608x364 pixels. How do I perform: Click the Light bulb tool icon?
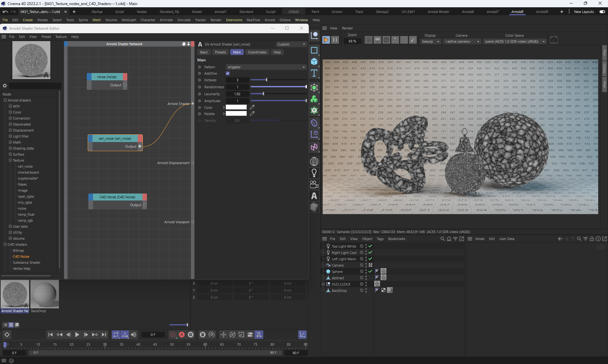314,173
